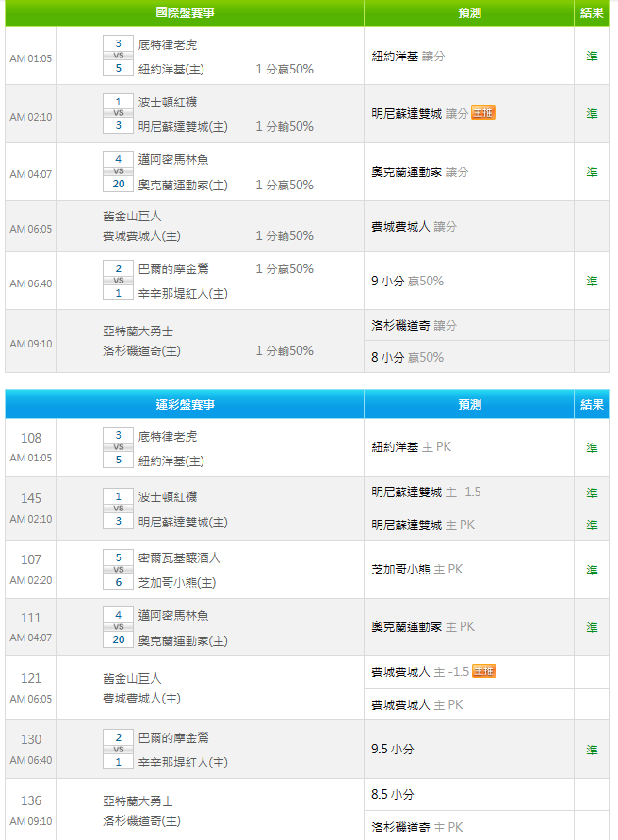Click 1 分輸50% handicap beside 費城費城人(主)
The image size is (618, 840).
tap(285, 235)
